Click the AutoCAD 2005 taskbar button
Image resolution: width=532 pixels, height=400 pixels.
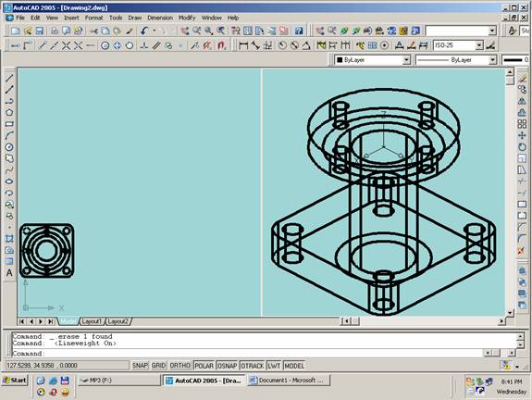click(x=204, y=381)
